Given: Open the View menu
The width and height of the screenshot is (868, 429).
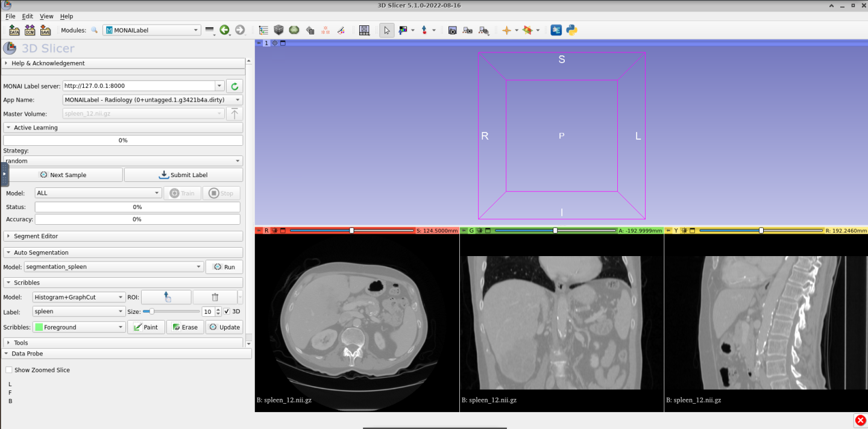Looking at the screenshot, I should tap(46, 16).
